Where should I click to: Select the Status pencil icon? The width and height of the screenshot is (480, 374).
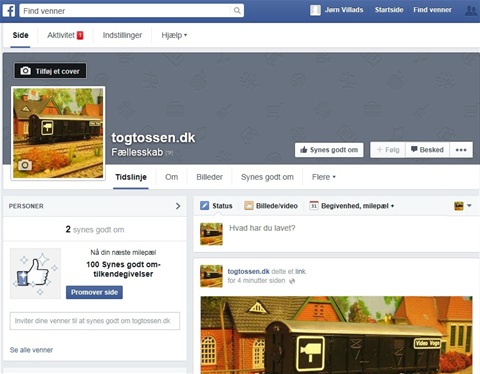coord(204,206)
